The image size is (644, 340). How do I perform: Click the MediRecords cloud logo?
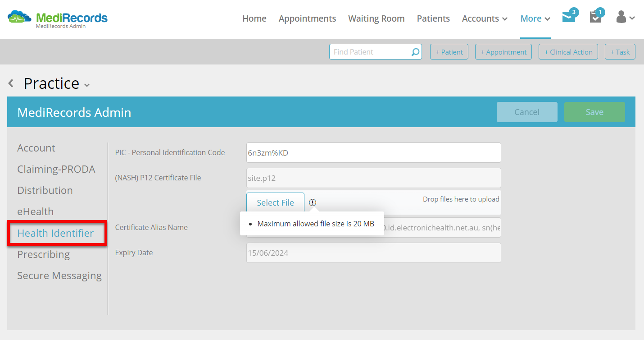(58, 19)
